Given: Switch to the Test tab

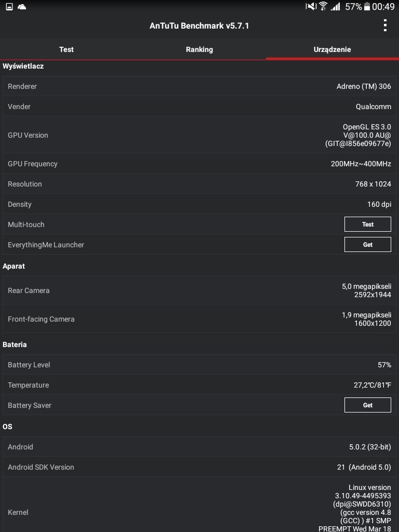Looking at the screenshot, I should click(66, 49).
